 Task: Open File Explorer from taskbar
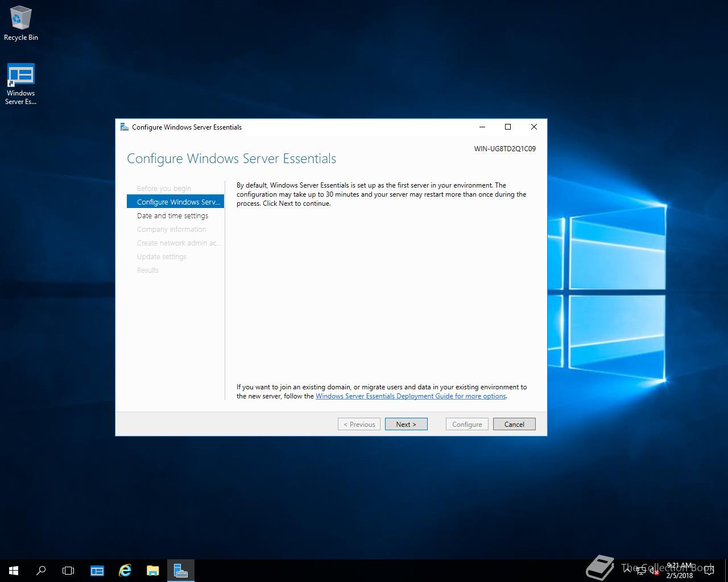tap(152, 571)
